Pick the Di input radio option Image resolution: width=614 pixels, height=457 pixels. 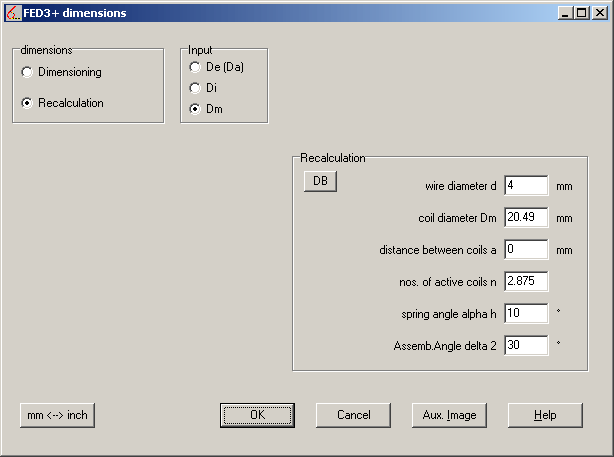click(x=195, y=88)
